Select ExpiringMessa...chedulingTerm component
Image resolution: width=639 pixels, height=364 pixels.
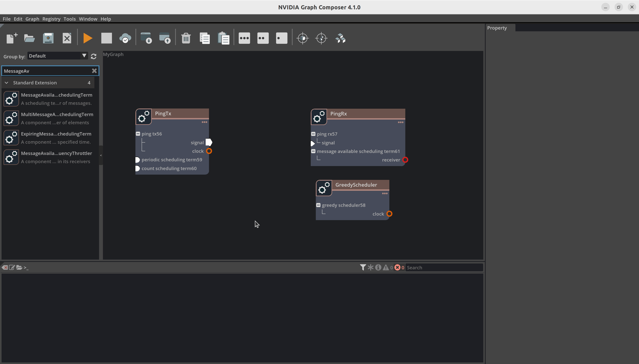click(x=48, y=138)
